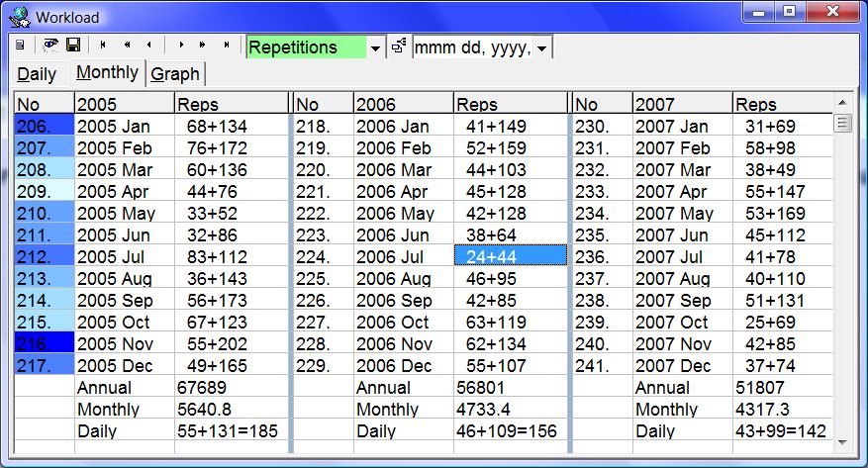Click the eye preview icon
This screenshot has width=868, height=468.
pyautogui.click(x=50, y=47)
